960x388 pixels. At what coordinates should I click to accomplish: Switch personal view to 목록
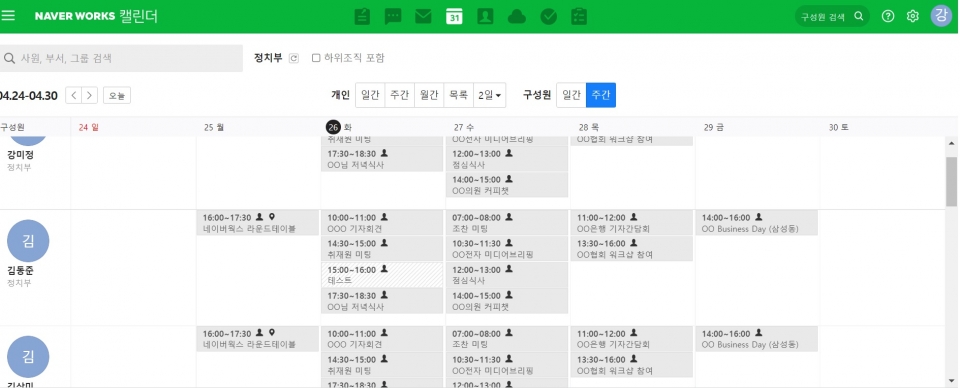click(x=459, y=95)
